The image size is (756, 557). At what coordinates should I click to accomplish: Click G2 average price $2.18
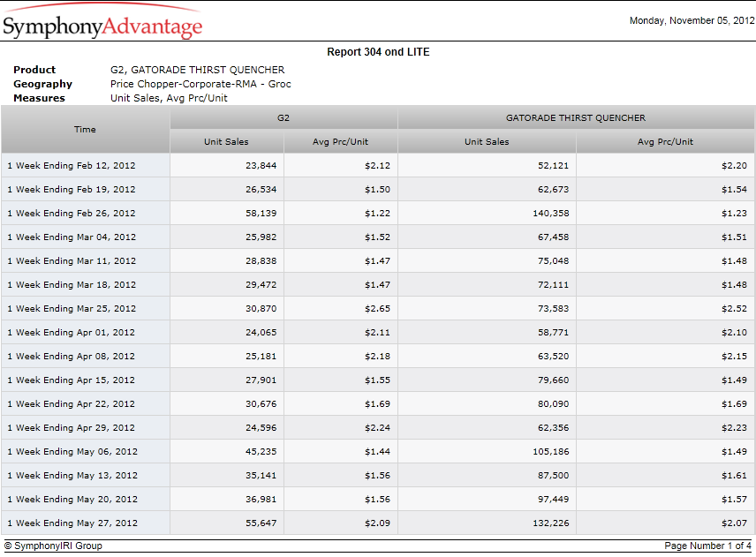click(377, 357)
